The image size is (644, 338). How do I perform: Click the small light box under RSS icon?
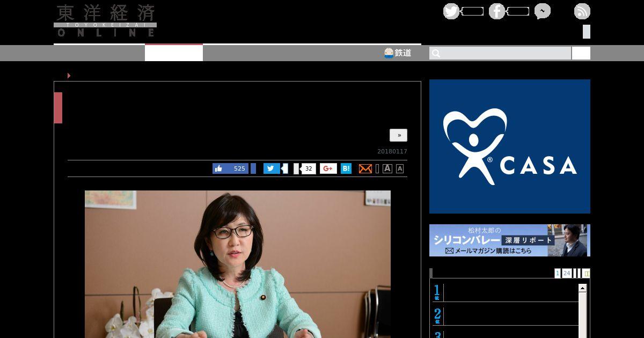(x=587, y=32)
